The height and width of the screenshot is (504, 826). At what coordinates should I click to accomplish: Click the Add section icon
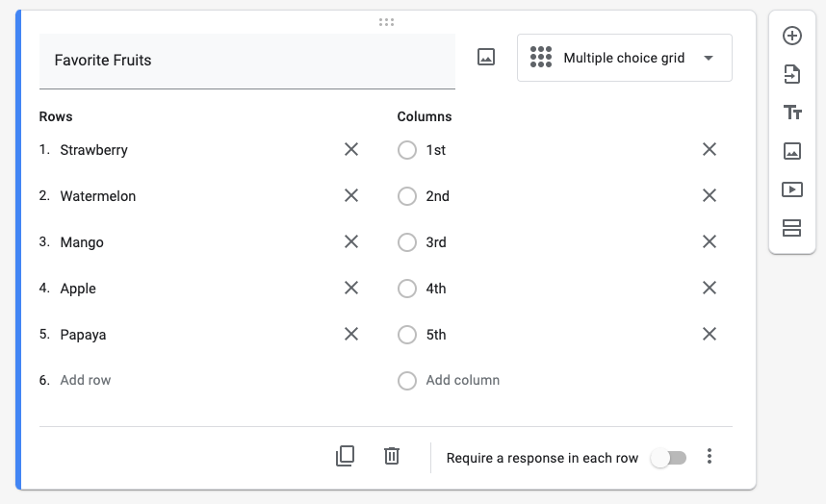pos(791,228)
